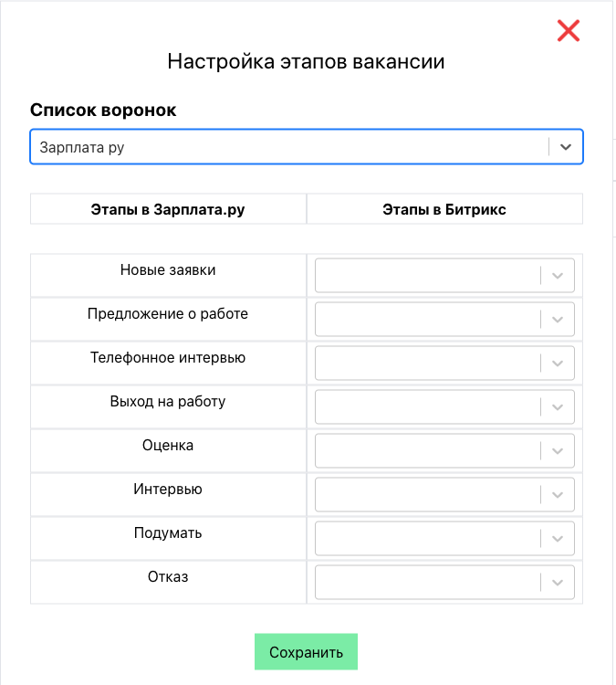Close the vacancy stage settings dialog

click(569, 31)
